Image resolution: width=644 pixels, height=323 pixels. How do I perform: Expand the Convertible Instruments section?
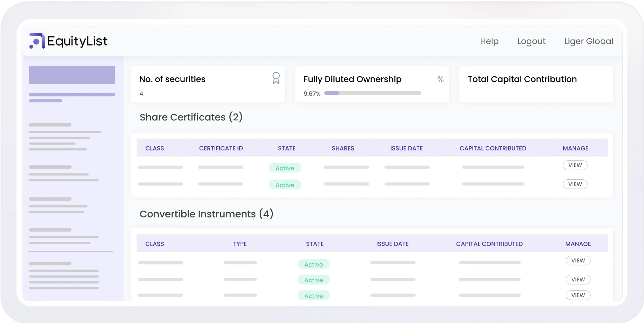tap(206, 214)
